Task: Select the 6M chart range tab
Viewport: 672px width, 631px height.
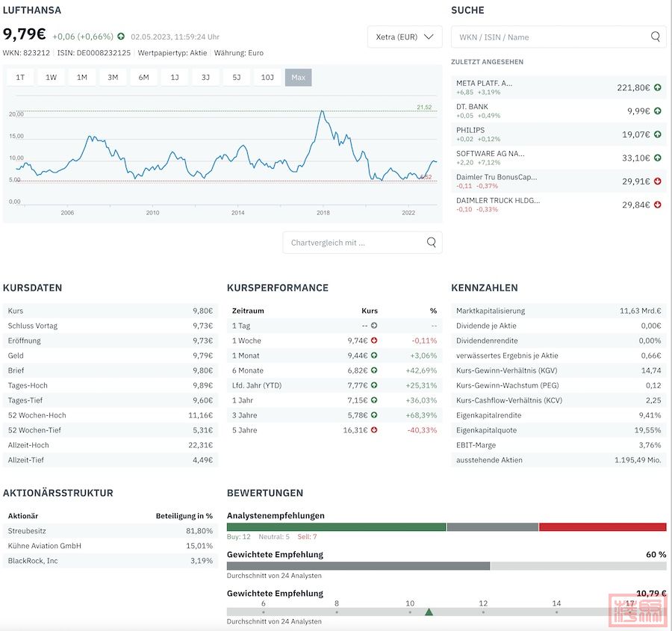Action: [143, 78]
